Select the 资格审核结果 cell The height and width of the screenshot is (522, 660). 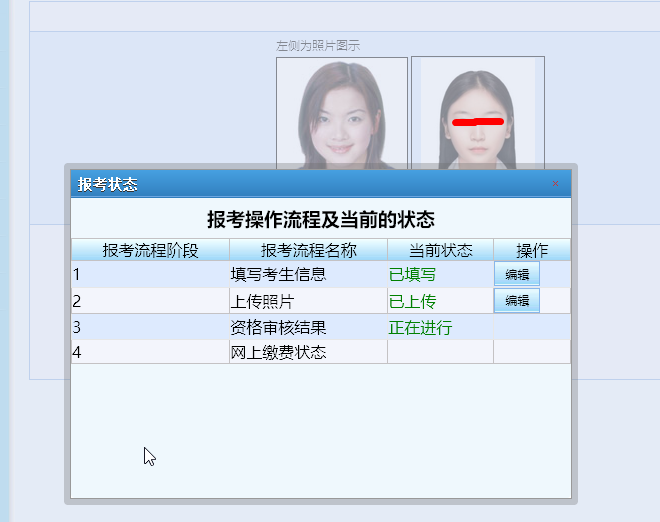tap(278, 327)
